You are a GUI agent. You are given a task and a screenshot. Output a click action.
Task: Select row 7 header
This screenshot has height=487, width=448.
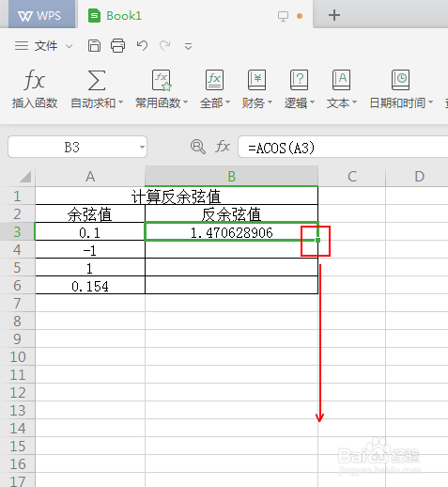pos(17,303)
